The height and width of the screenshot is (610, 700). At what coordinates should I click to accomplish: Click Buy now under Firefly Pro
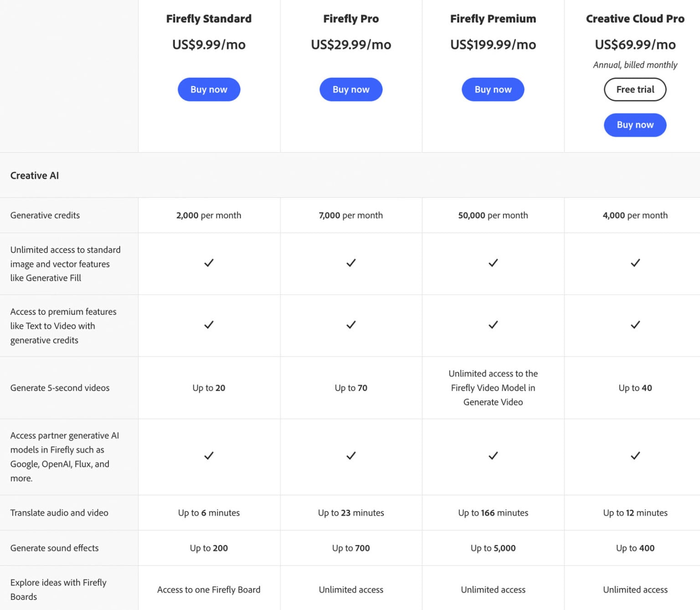click(x=351, y=89)
